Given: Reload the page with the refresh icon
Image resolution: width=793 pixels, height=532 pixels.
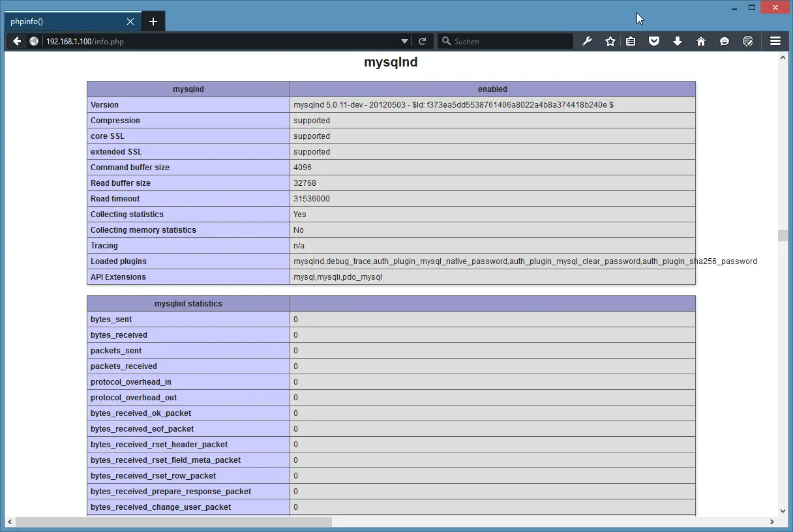Looking at the screenshot, I should coord(422,41).
